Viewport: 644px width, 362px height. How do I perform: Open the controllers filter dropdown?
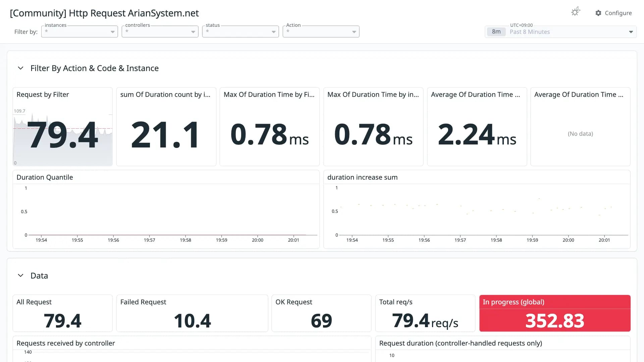click(x=160, y=32)
